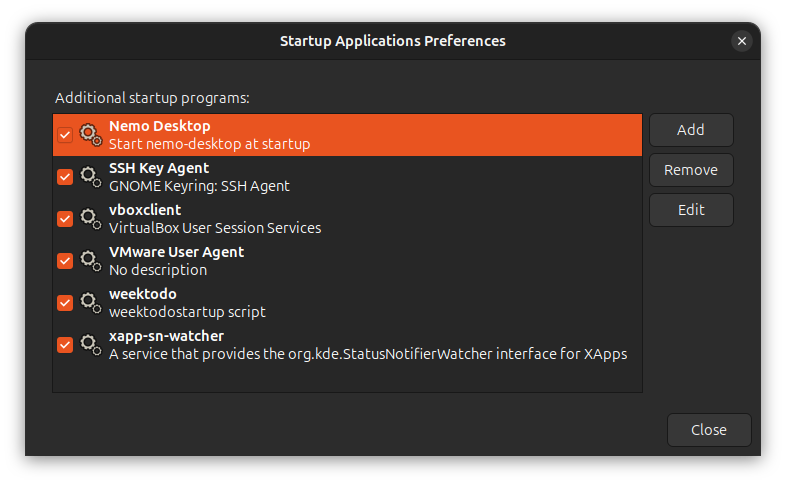The image size is (786, 484).
Task: Click the Remove button
Action: click(691, 170)
